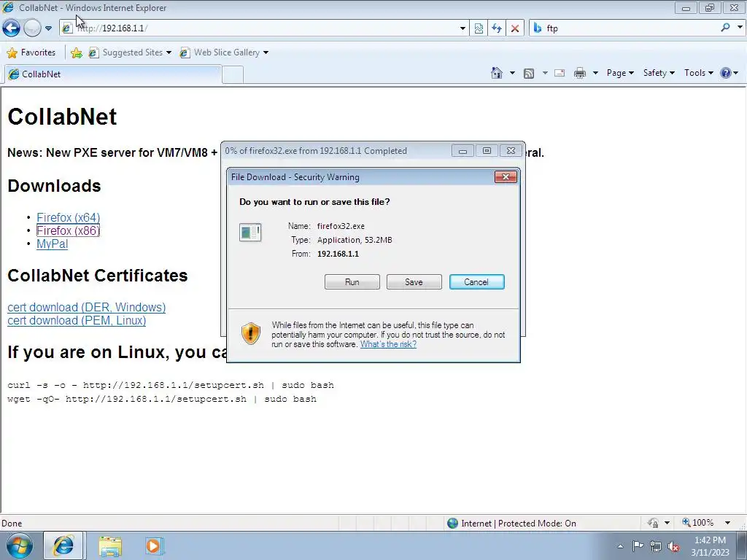Click the Run button in download dialog
Screen dimensions: 747x560
click(352, 282)
